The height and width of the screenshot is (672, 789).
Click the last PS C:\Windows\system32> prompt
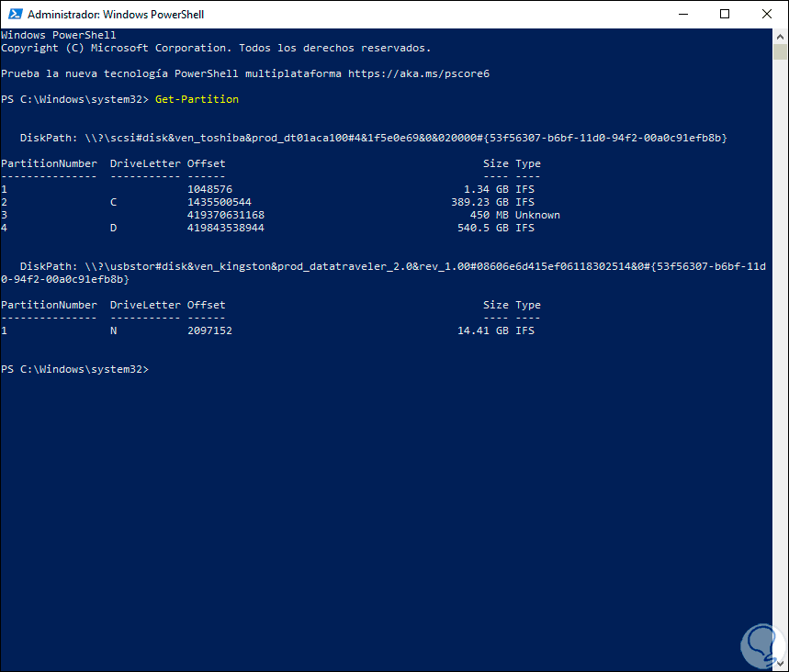pos(75,369)
